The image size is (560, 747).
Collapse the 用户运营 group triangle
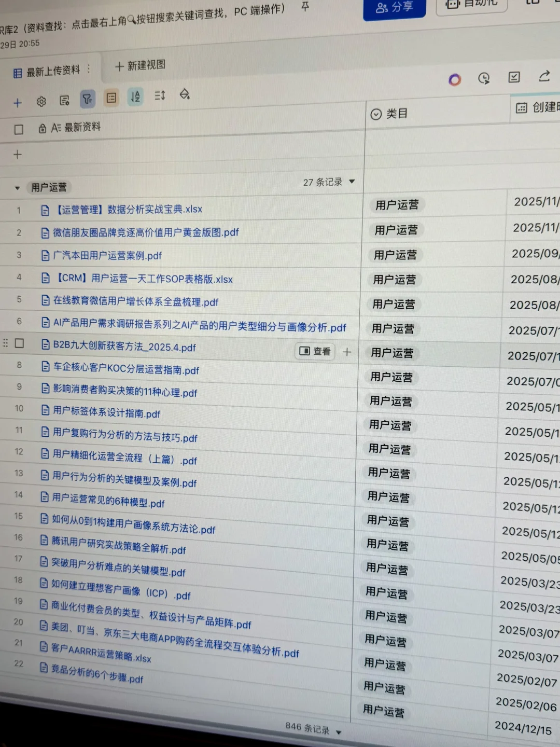point(17,188)
